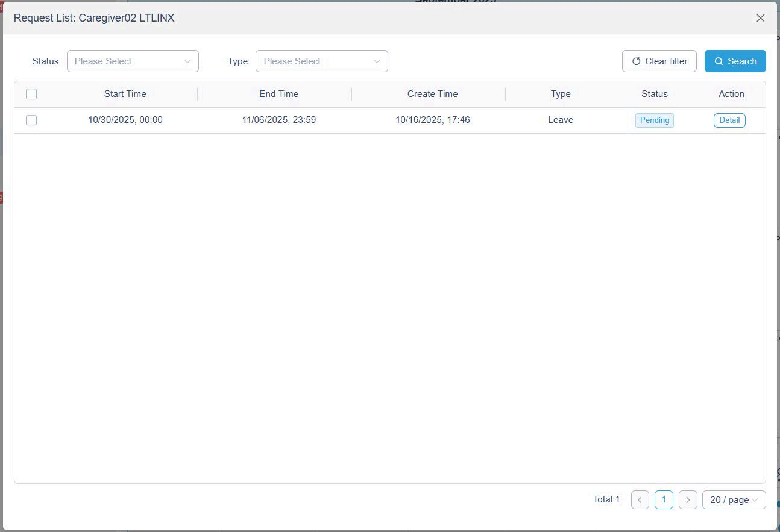Click the Clear filter button

659,61
